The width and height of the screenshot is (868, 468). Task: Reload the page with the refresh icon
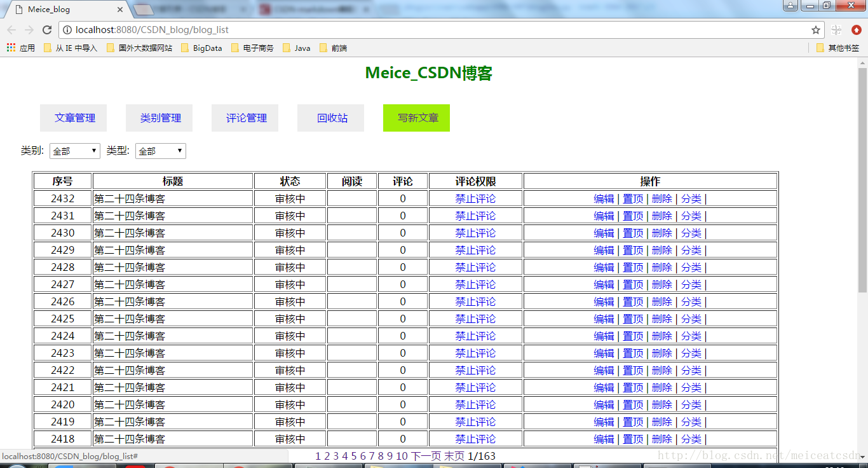pos(47,30)
